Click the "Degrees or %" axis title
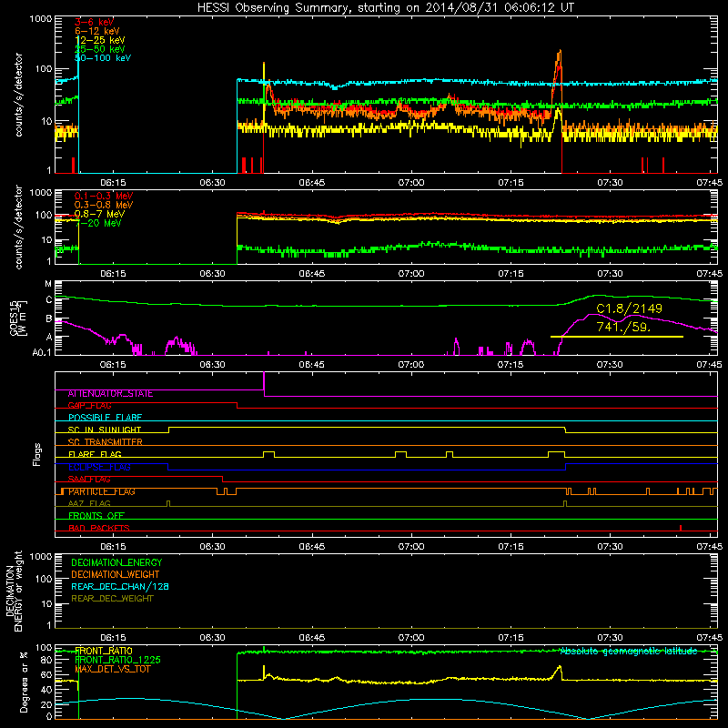728x728 pixels. point(24,682)
